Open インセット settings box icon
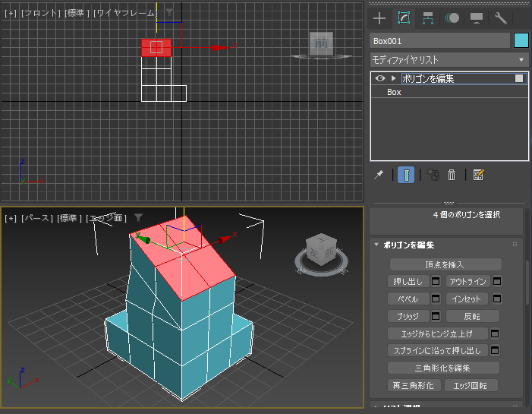This screenshot has height=414, width=532. [497, 299]
